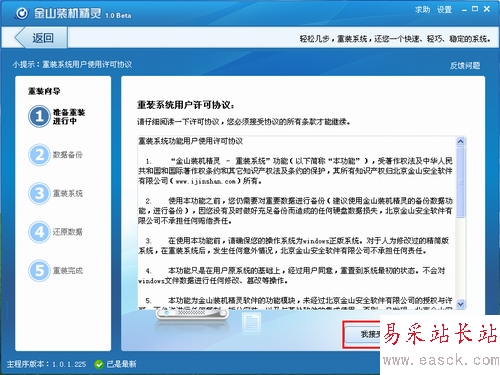
Task: Click the agreement scrollbar thumb
Action: 461,182
